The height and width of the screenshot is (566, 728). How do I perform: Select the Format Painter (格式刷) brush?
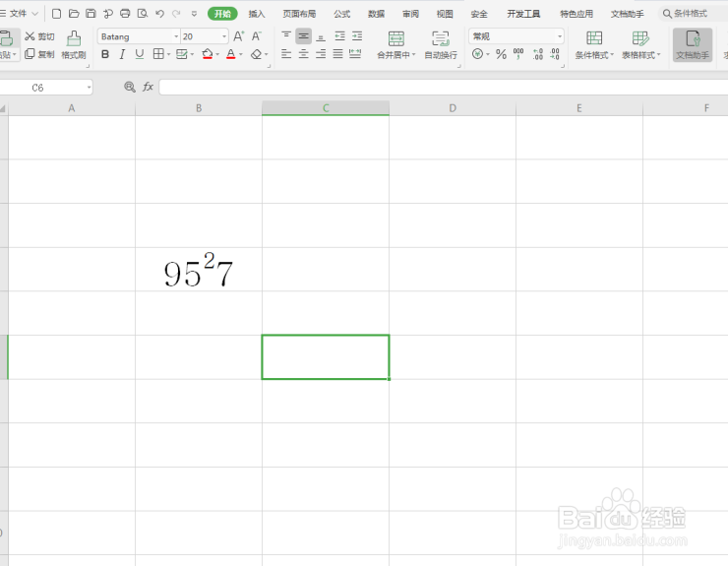click(74, 45)
